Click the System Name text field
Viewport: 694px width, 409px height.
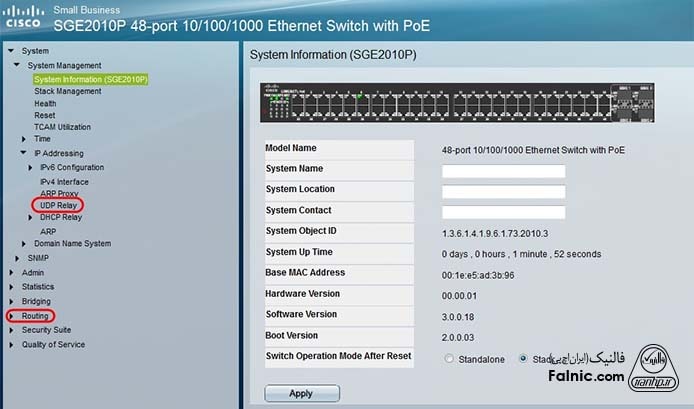coord(503,171)
